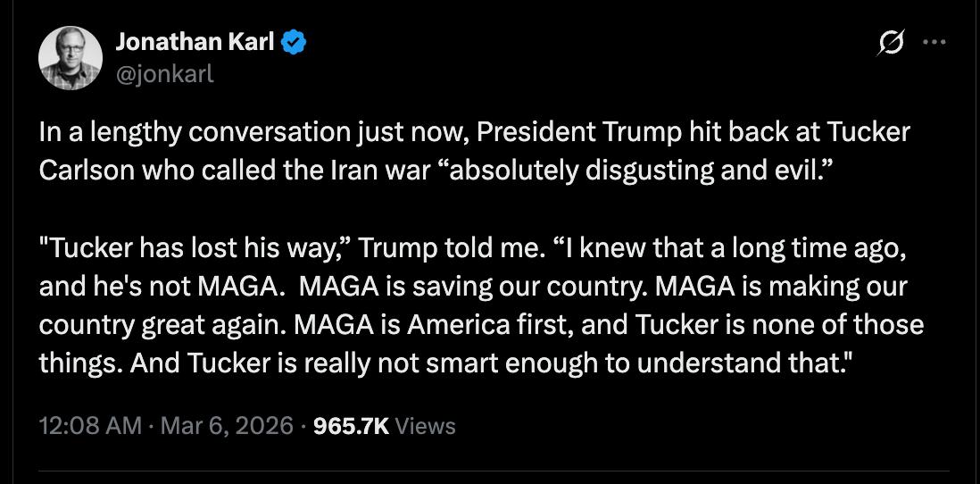Open the three-dot more options menu
This screenshot has width=980, height=484.
(934, 42)
